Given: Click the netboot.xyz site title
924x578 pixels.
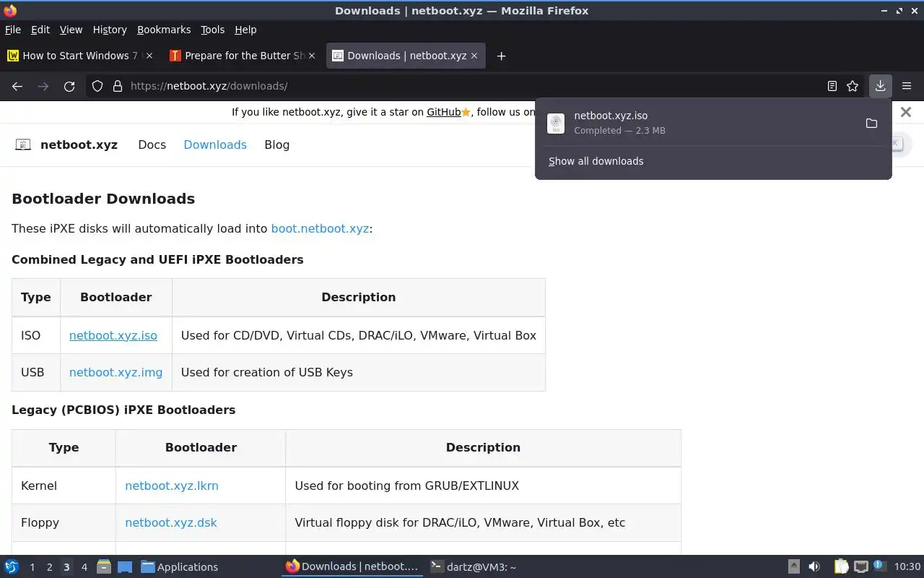Looking at the screenshot, I should [79, 144].
